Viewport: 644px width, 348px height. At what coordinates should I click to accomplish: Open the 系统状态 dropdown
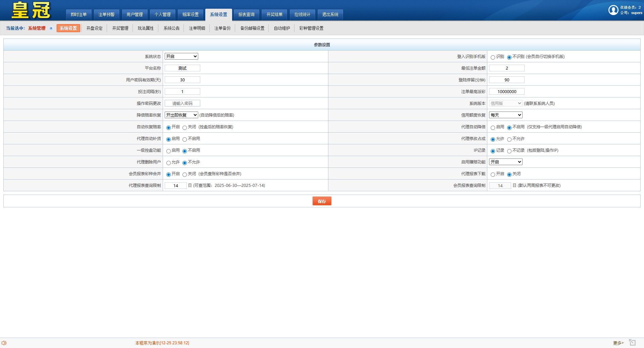(x=181, y=56)
